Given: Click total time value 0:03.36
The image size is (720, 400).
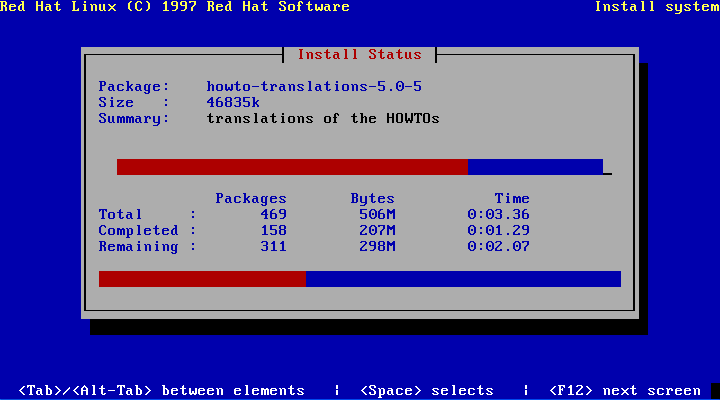Looking at the screenshot, I should [x=498, y=214].
